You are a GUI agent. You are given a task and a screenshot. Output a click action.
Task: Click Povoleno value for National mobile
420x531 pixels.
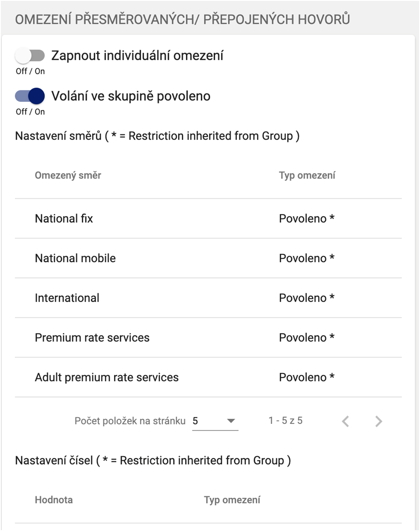306,258
